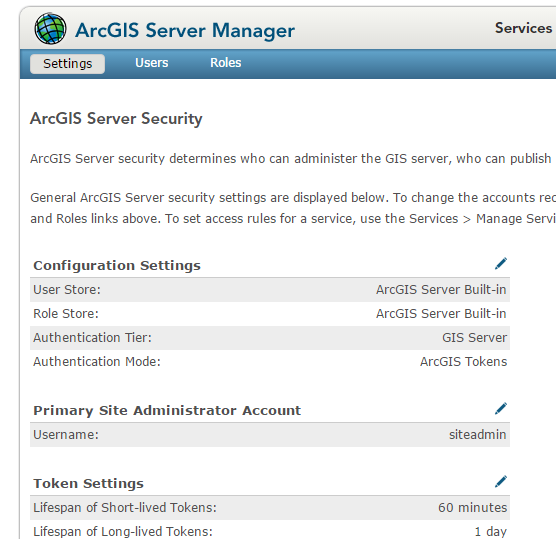Image resolution: width=556 pixels, height=539 pixels.
Task: Select the 1 day token value
Action: pyautogui.click(x=491, y=532)
